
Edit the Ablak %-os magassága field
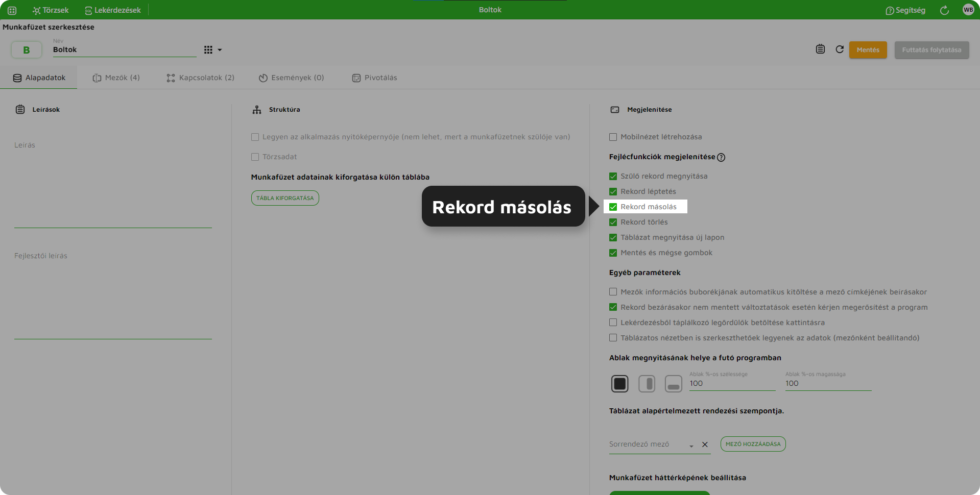(x=828, y=384)
